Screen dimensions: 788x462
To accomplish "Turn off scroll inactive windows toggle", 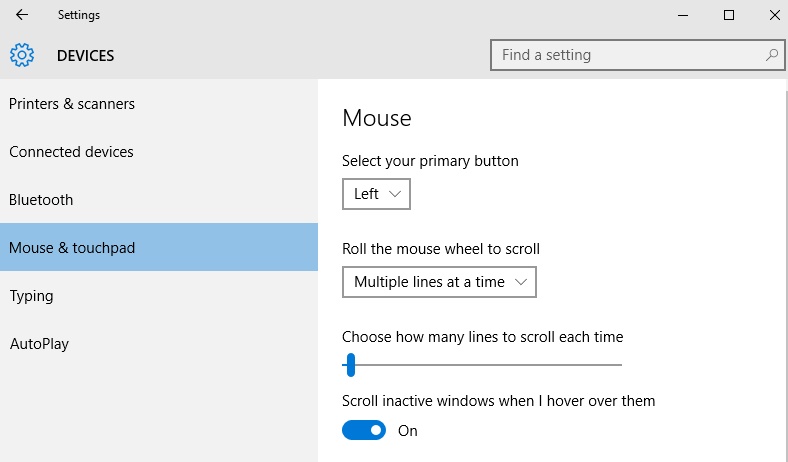I will click(x=364, y=430).
